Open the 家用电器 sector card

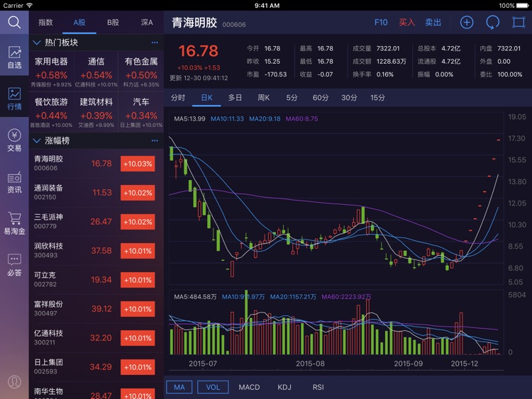[x=51, y=71]
